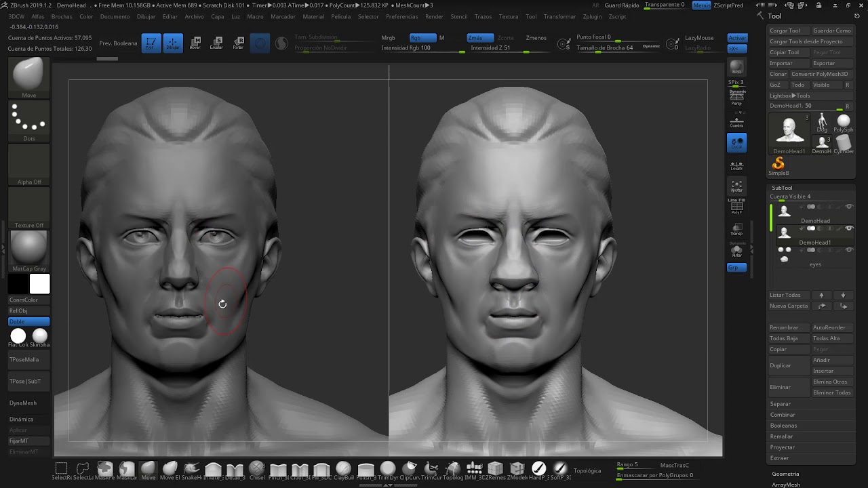868x488 pixels.
Task: Select the ClayBuildup brush in bottom shelf
Action: coord(344,470)
